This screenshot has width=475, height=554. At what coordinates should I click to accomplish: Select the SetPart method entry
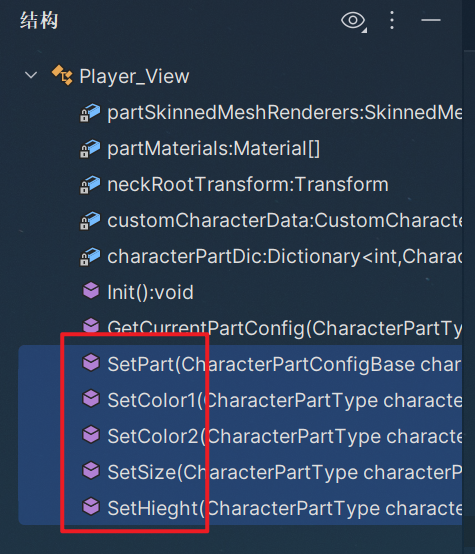(x=240, y=364)
